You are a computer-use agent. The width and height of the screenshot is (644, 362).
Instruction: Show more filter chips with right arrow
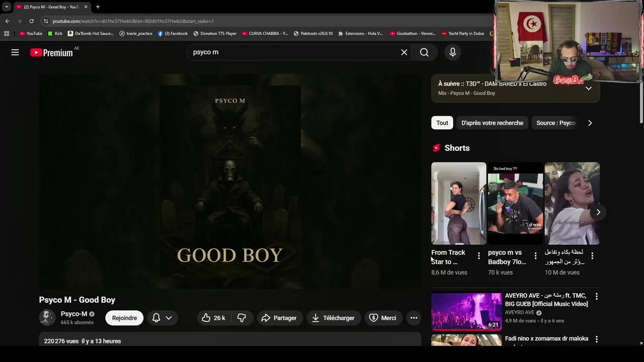590,123
